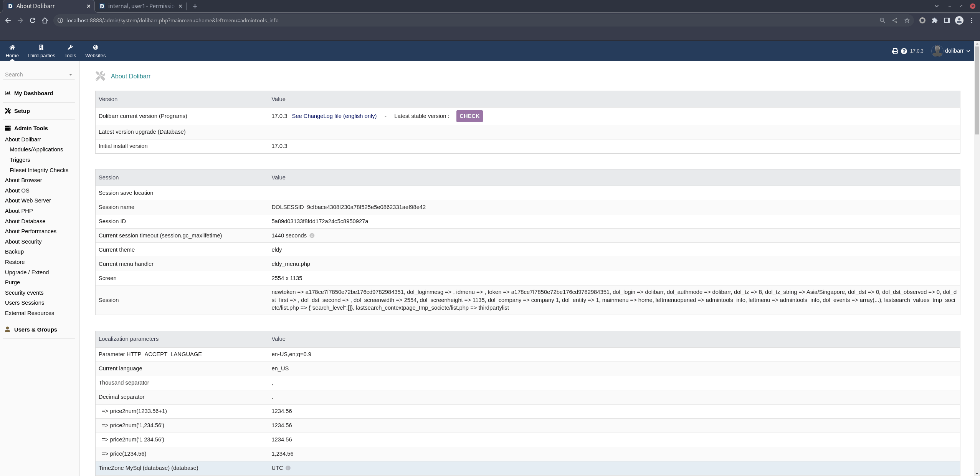Screen dimensions: 980x476
Task: Click info icon next to UTC timezone
Action: point(288,468)
